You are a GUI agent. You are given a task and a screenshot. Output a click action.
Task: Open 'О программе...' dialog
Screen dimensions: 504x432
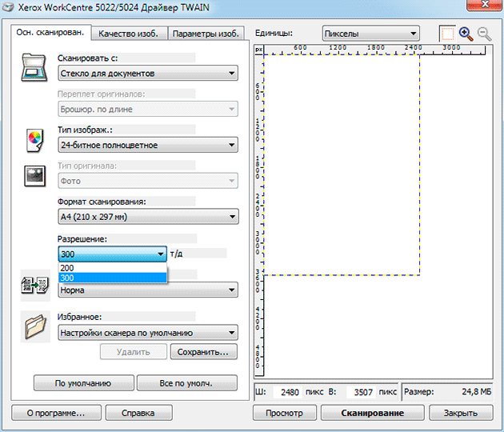[56, 413]
